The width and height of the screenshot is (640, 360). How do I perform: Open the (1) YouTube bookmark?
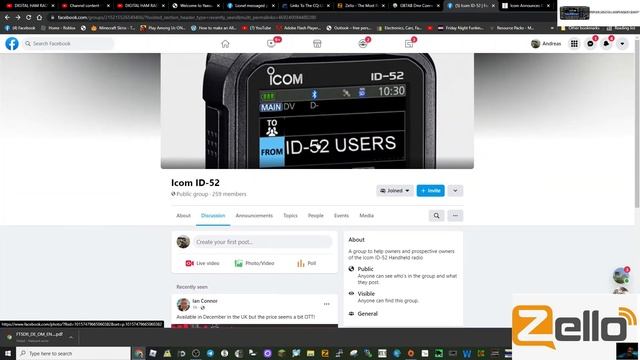pos(256,28)
